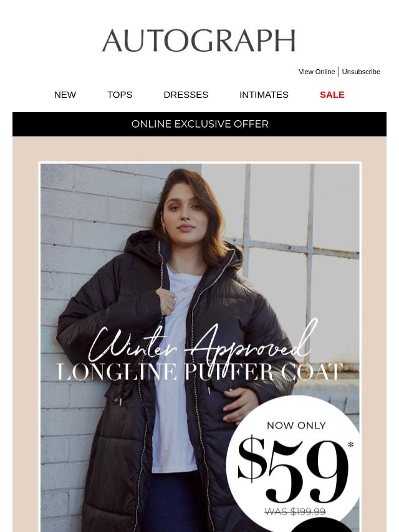The width and height of the screenshot is (399, 532).
Task: Click the red SALE navigation link
Action: (x=332, y=95)
